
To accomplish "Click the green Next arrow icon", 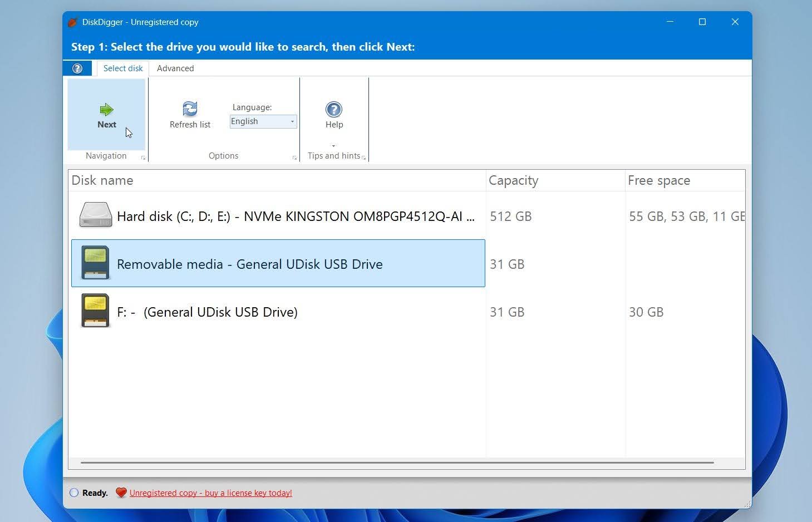I will click(x=106, y=109).
